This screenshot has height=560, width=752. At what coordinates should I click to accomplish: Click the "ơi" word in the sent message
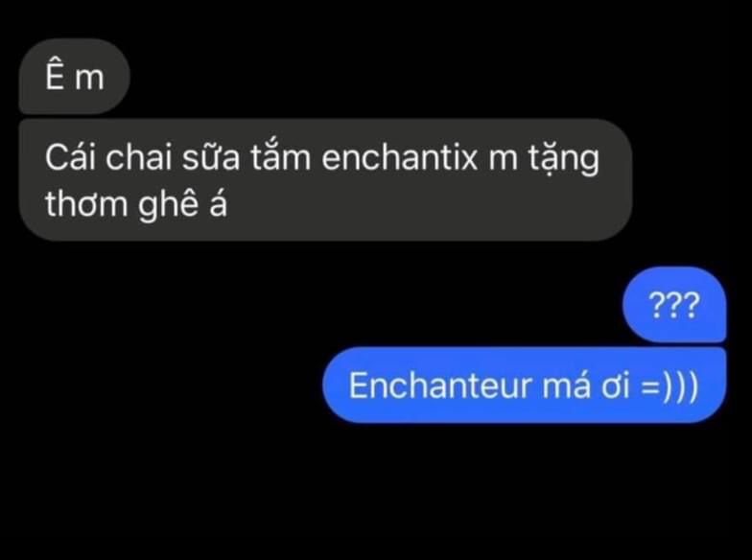click(x=616, y=387)
